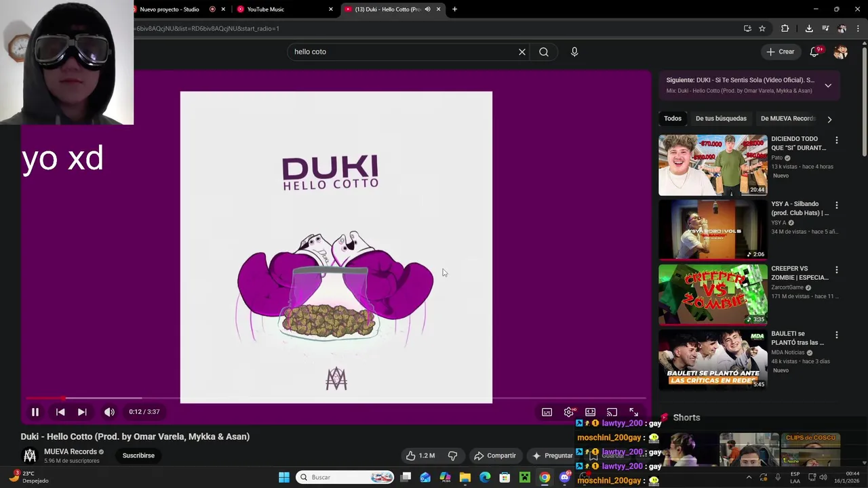Mute the Duki tab via speaker icon
The image size is (868, 488).
(427, 9)
